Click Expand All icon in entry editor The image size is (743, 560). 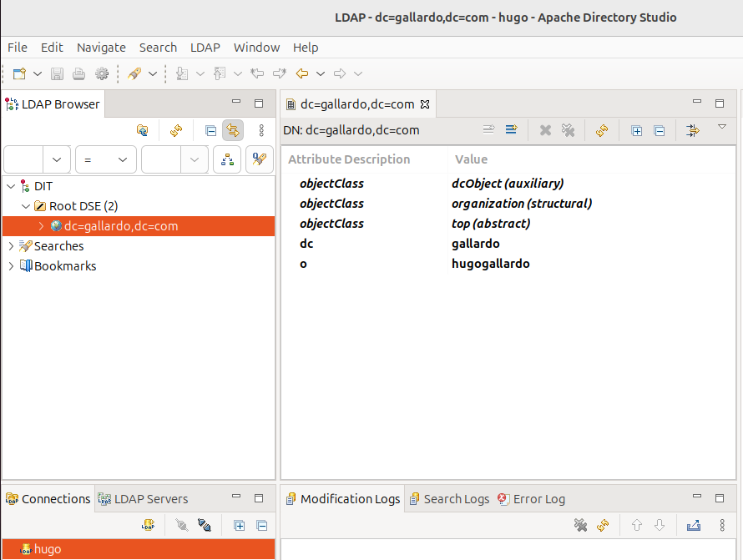[637, 130]
